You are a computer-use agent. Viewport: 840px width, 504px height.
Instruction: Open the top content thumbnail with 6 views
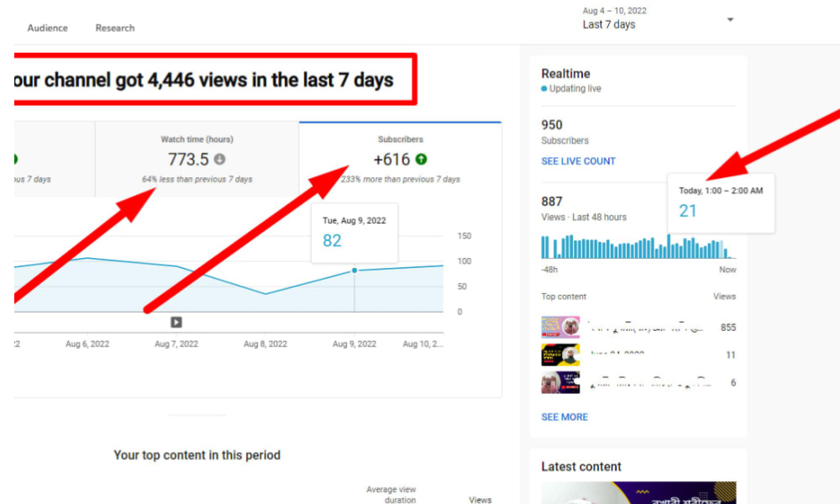click(560, 383)
